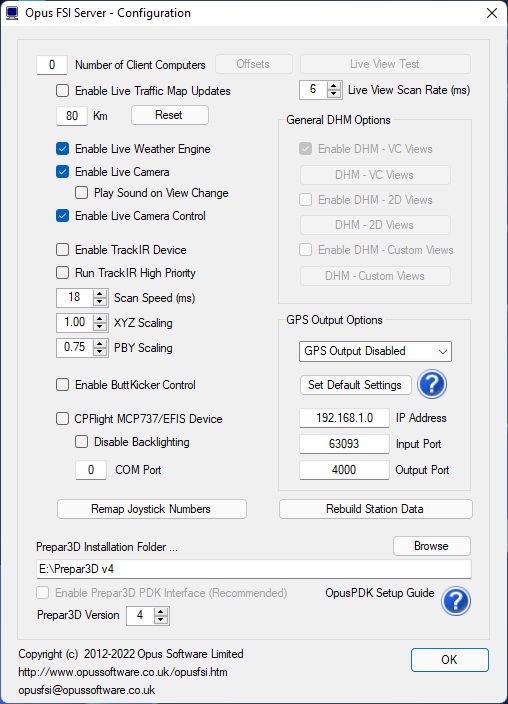Disable Enable Live Camera Control checkbox
This screenshot has width=508, height=704.
pyautogui.click(x=62, y=216)
